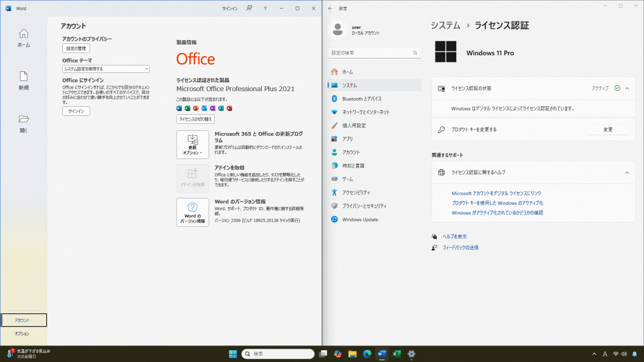Select オプション in Word's left pane
This screenshot has width=644, height=362.
(22, 334)
